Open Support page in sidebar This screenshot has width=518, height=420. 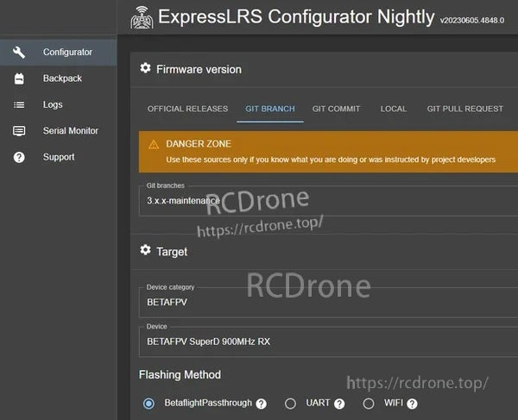pyautogui.click(x=58, y=157)
